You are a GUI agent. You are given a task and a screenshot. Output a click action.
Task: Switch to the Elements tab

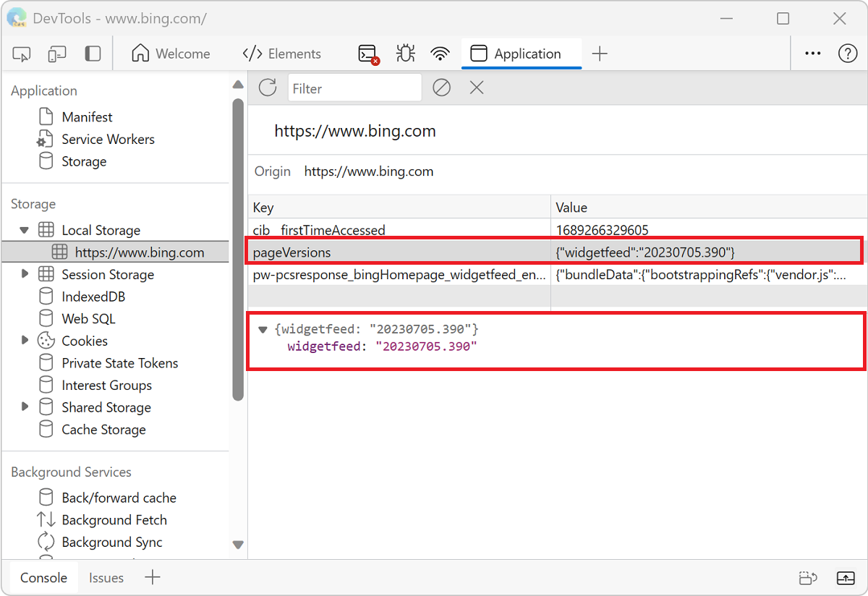284,53
